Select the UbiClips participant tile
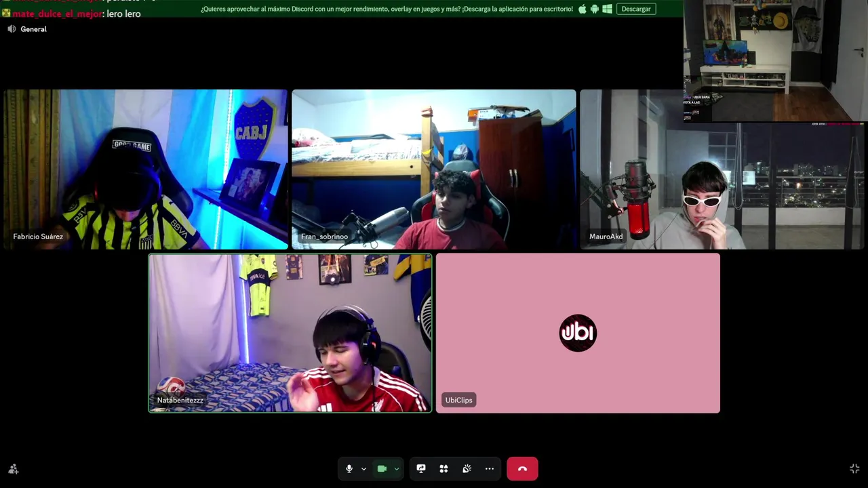Viewport: 868px width, 488px height. coord(578,333)
